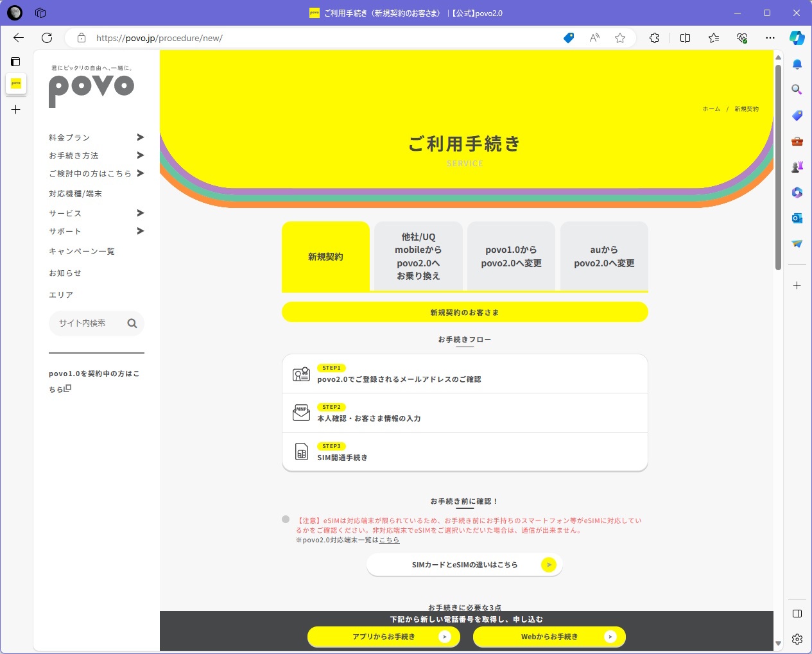Click the site search magnifier icon
The height and width of the screenshot is (654, 812).
point(132,323)
